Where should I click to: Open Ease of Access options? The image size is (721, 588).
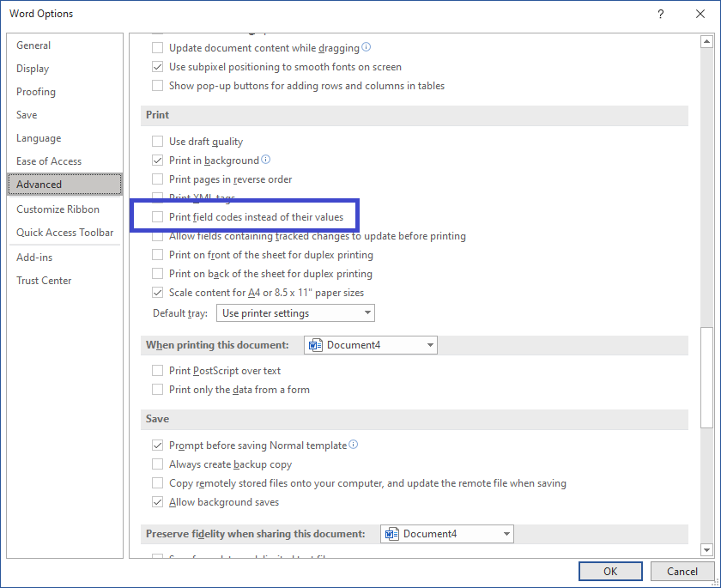65,161
